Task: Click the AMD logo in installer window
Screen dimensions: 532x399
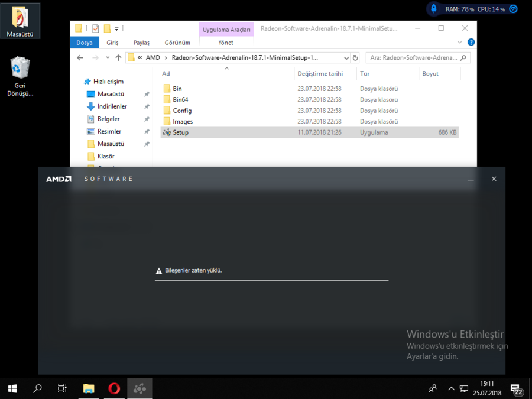Action: 59,179
